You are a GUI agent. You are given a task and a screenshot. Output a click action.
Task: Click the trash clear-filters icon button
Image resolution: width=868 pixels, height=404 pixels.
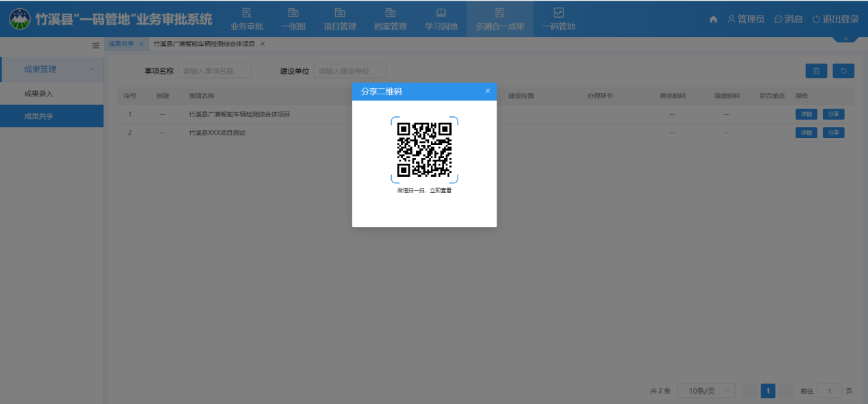tap(817, 71)
